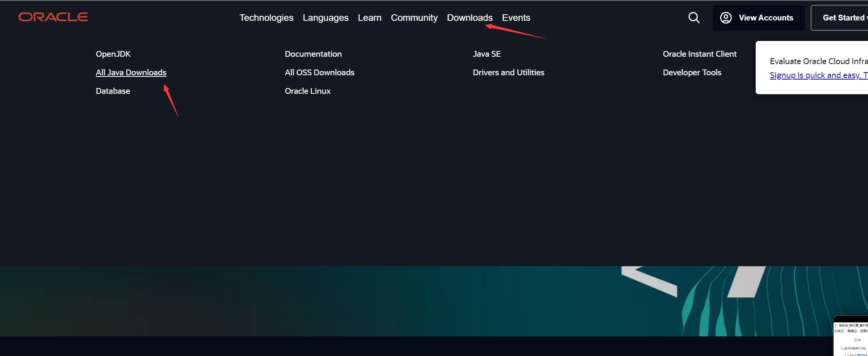Open the Downloads menu
Screen dimensions: 868x356
tap(470, 18)
